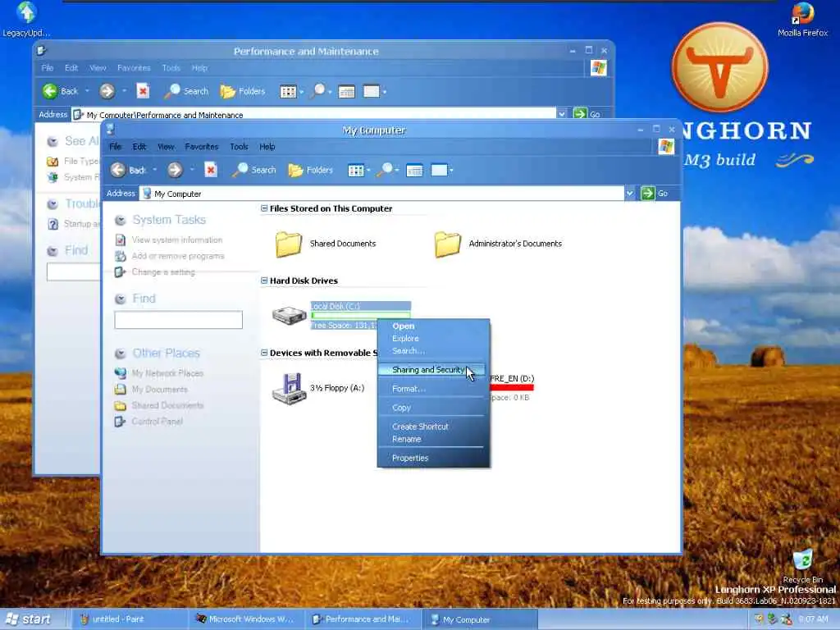Click Back arrow in My Computer toolbar
840x630 pixels.
(x=118, y=170)
